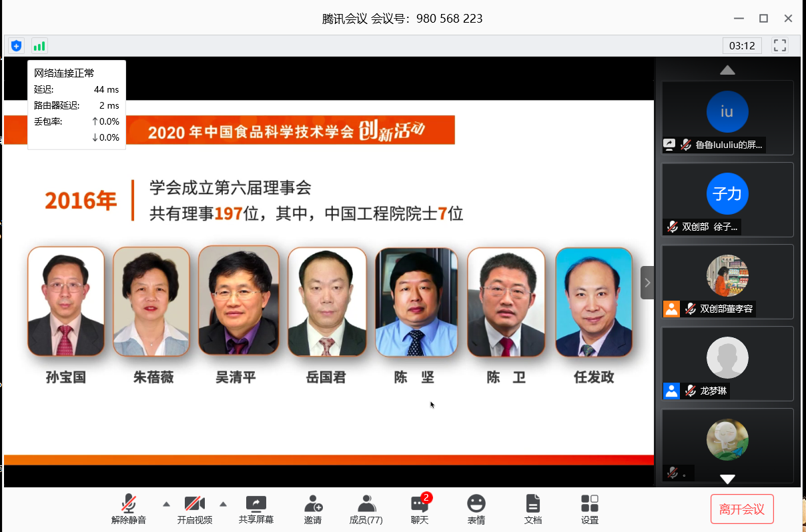Click the blue security shield icon
Image resolution: width=806 pixels, height=532 pixels.
point(16,46)
